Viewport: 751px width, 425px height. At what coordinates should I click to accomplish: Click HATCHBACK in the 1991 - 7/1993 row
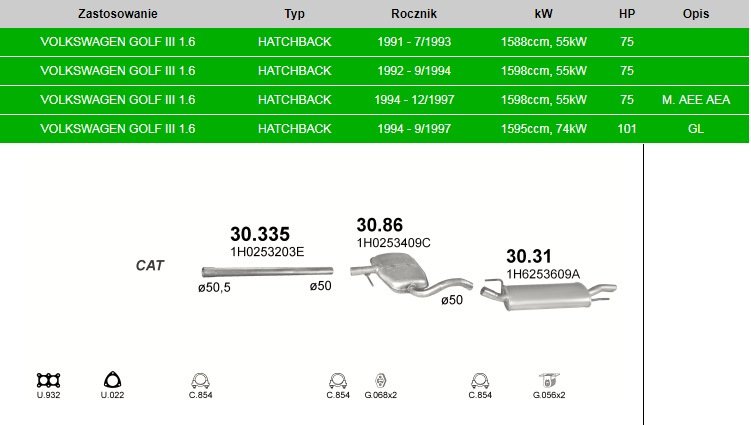tap(295, 42)
